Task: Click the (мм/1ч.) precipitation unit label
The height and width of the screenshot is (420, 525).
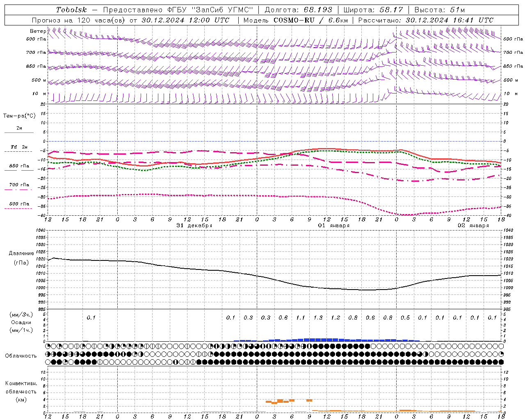Action: [21, 330]
